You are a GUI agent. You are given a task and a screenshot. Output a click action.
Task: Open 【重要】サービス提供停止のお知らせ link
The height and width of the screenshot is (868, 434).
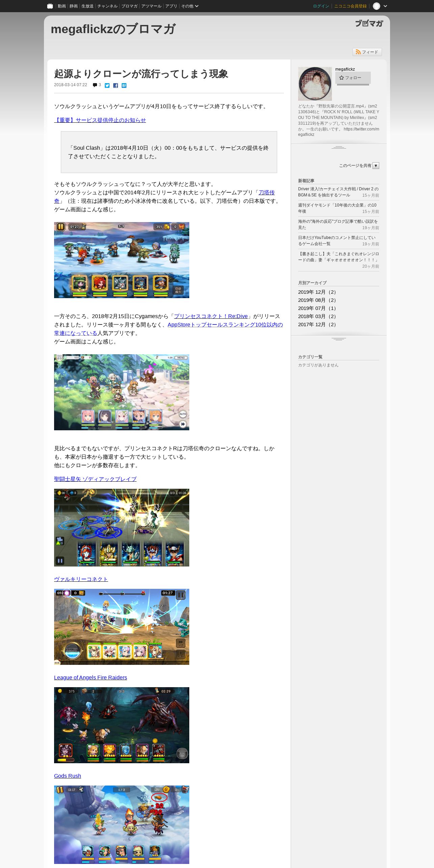pyautogui.click(x=100, y=120)
